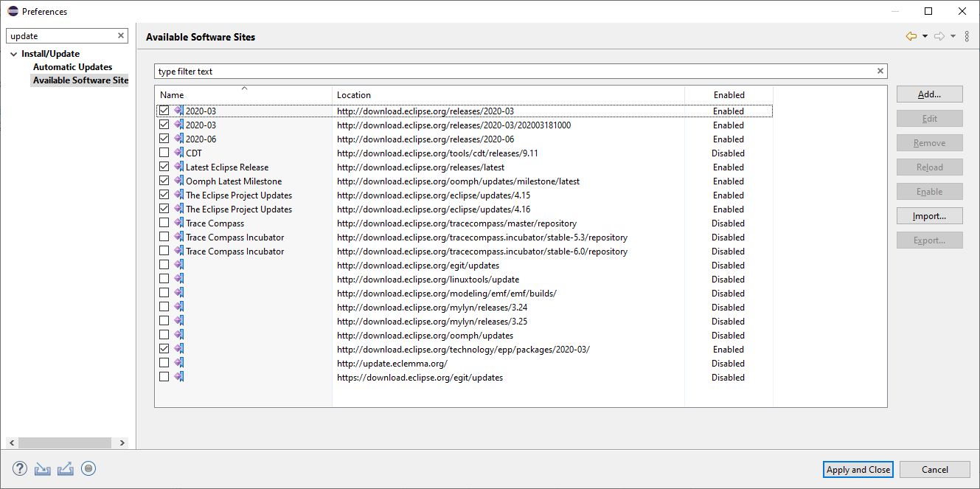Screen dimensions: 980x489
Task: Disable the Oomph Latest Milestone checkbox
Action: [164, 181]
